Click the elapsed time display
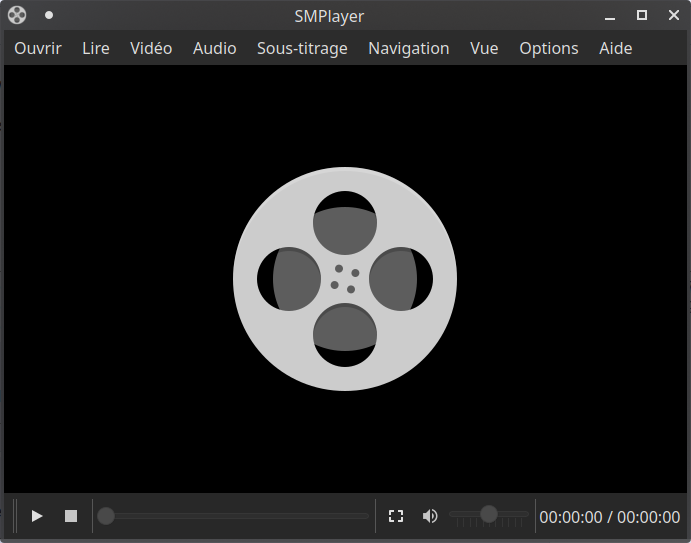The height and width of the screenshot is (543, 691). (571, 517)
